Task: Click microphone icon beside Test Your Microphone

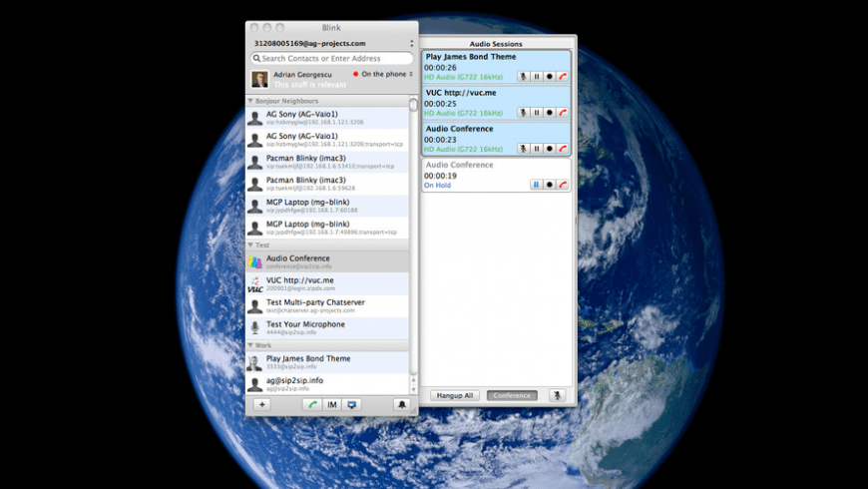Action: (x=254, y=328)
